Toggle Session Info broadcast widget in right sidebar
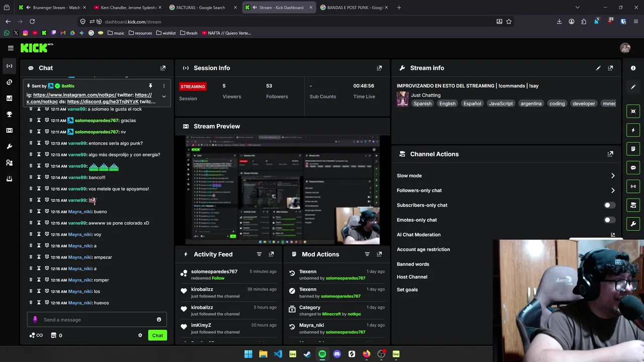Image resolution: width=644 pixels, height=362 pixels. 633,187
